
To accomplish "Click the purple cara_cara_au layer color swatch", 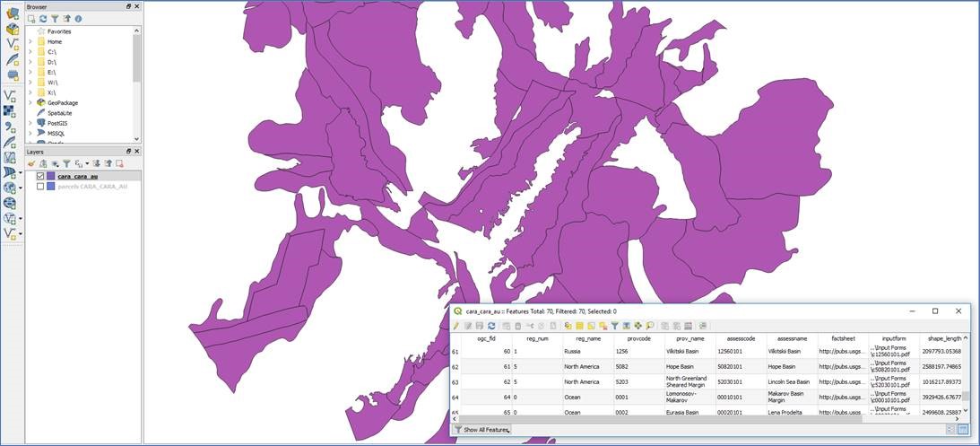I will 50,177.
